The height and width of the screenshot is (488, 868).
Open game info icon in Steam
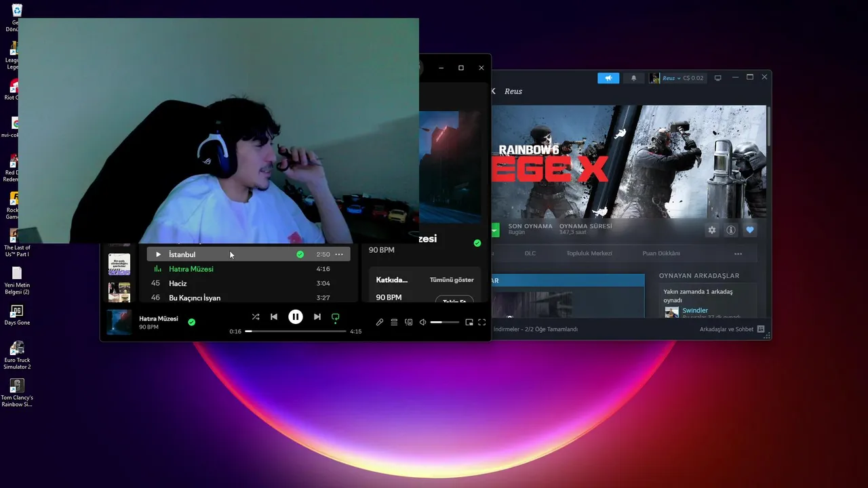point(731,230)
